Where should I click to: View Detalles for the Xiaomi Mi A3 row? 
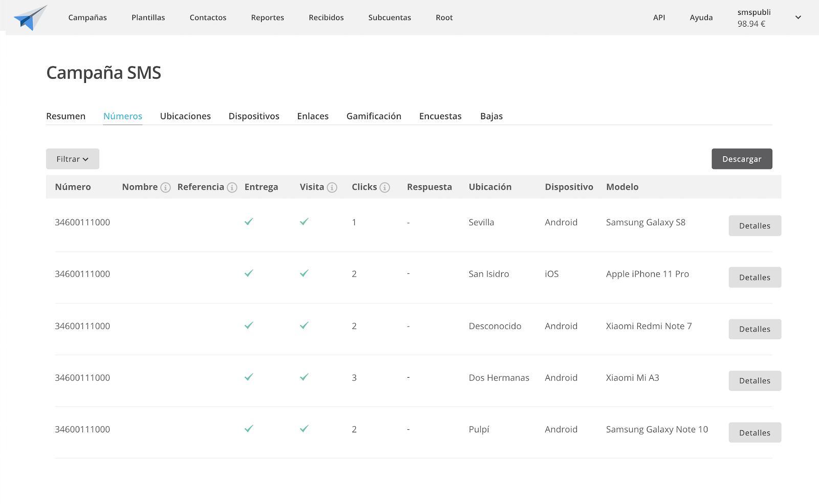click(x=755, y=381)
